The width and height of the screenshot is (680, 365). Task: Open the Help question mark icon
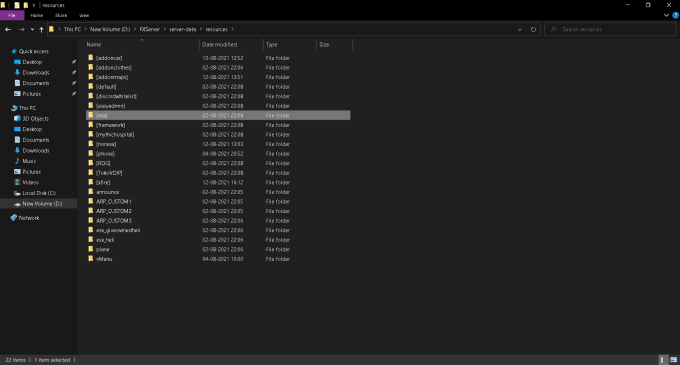[x=675, y=15]
